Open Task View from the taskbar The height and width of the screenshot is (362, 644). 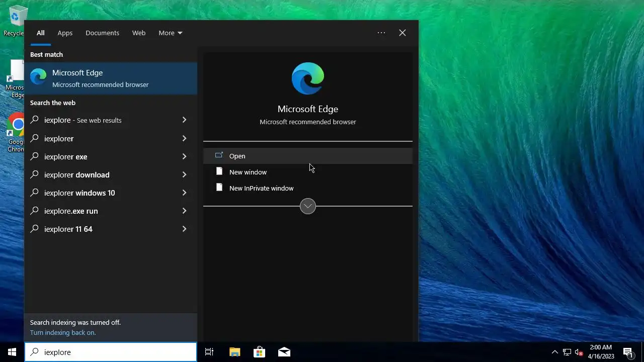(209, 352)
